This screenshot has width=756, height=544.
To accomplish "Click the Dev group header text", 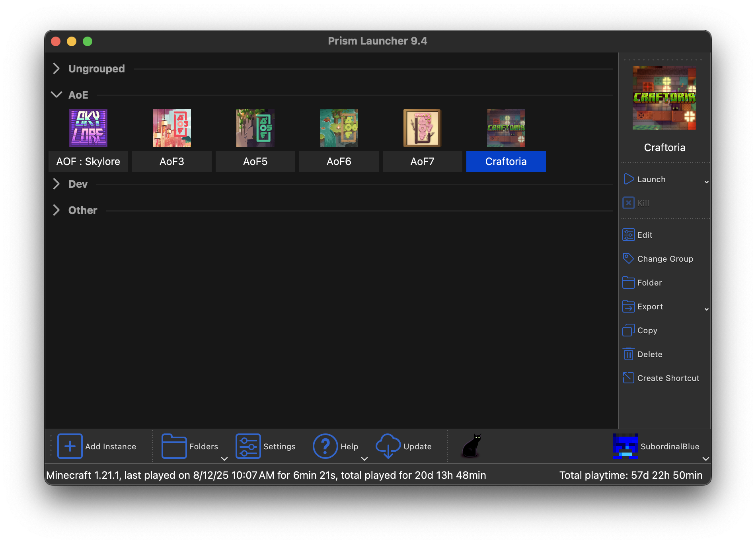I will [78, 184].
